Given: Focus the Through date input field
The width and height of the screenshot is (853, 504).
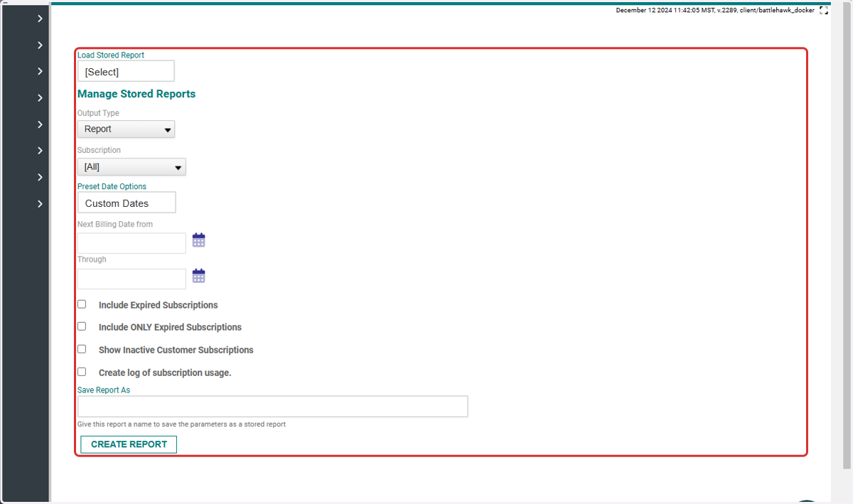Looking at the screenshot, I should pyautogui.click(x=132, y=279).
